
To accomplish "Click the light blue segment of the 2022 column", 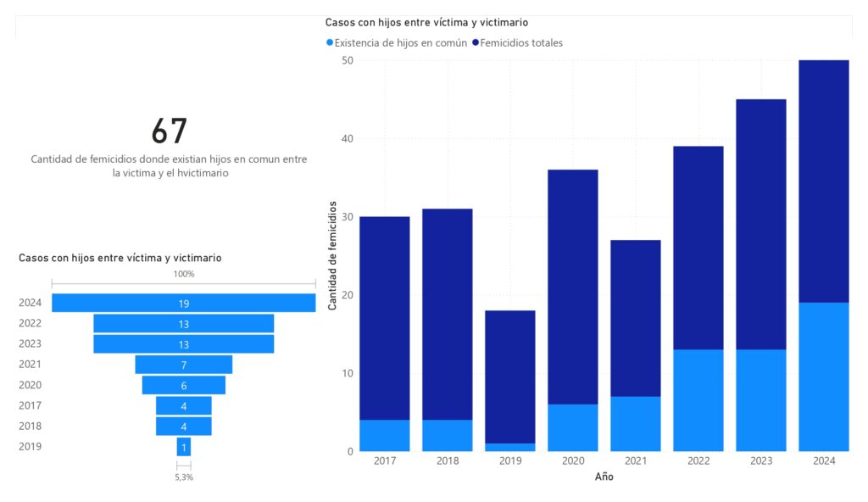I will pos(698,400).
